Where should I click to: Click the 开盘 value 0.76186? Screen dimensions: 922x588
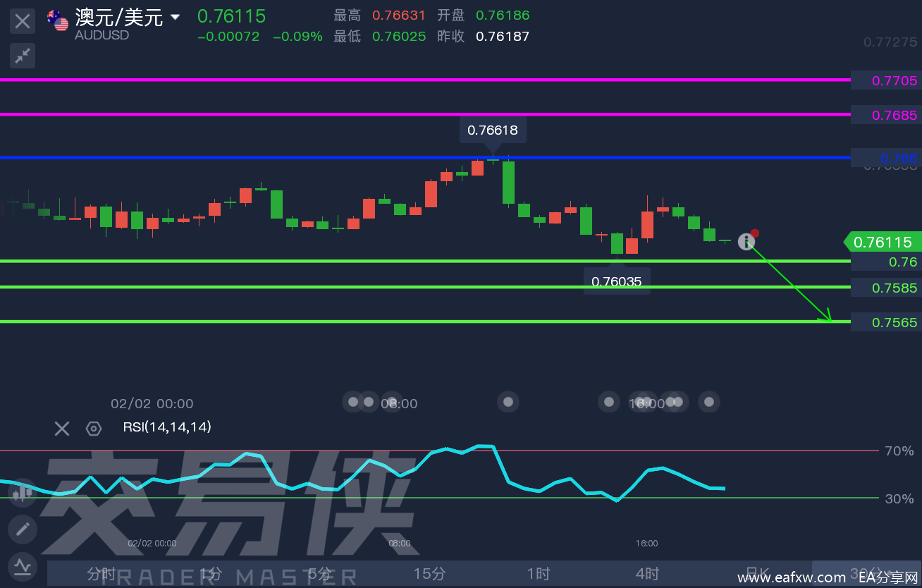pyautogui.click(x=503, y=16)
